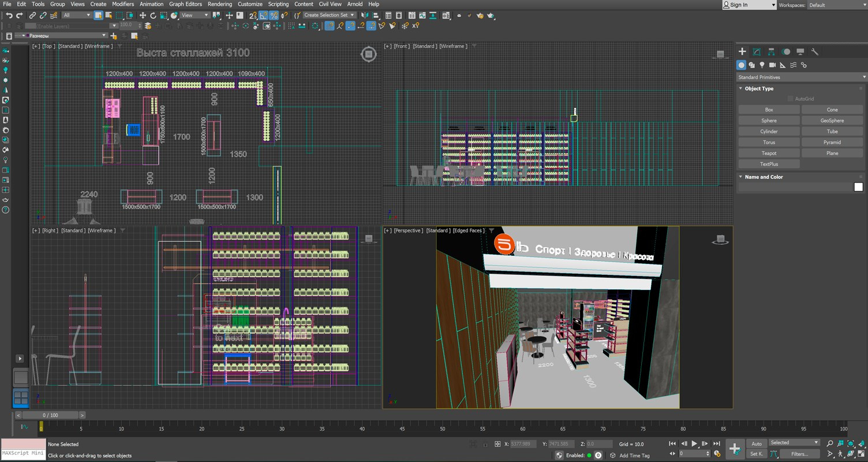Open the Rendering menu

tap(220, 4)
